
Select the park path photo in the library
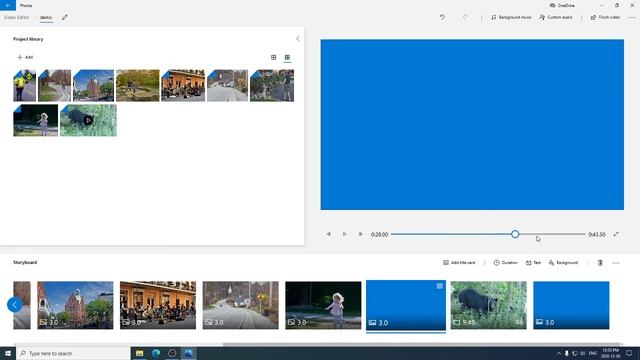[x=54, y=85]
